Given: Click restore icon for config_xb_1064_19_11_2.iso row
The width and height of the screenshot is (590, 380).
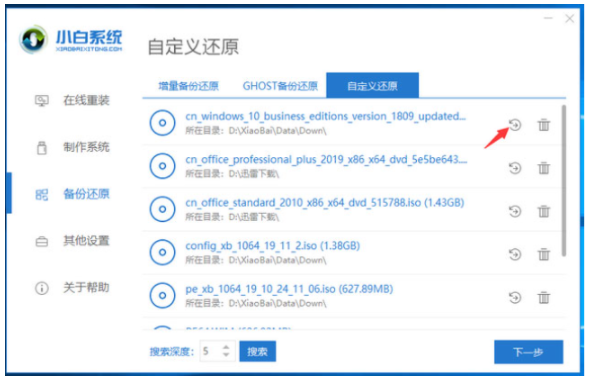Looking at the screenshot, I should click(x=515, y=254).
